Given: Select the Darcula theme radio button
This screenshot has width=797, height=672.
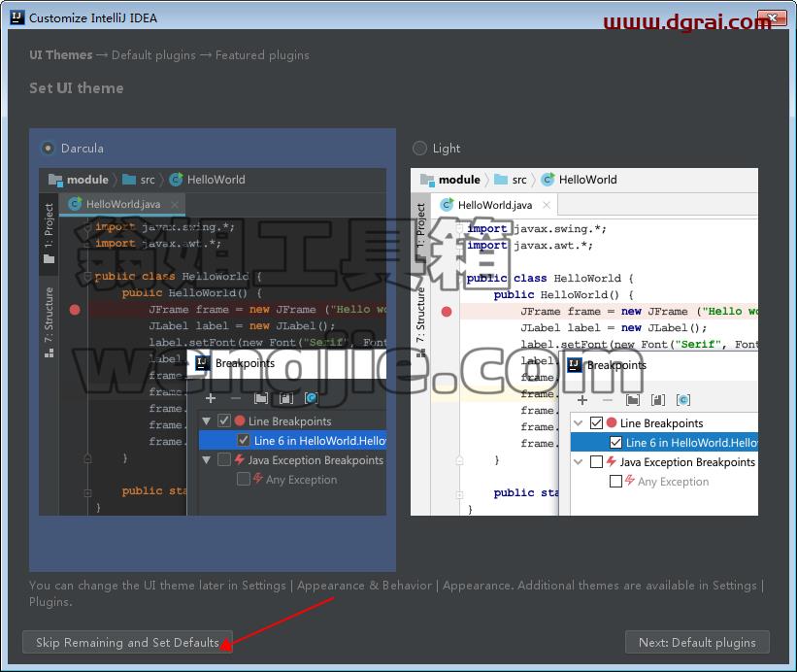Looking at the screenshot, I should [48, 149].
